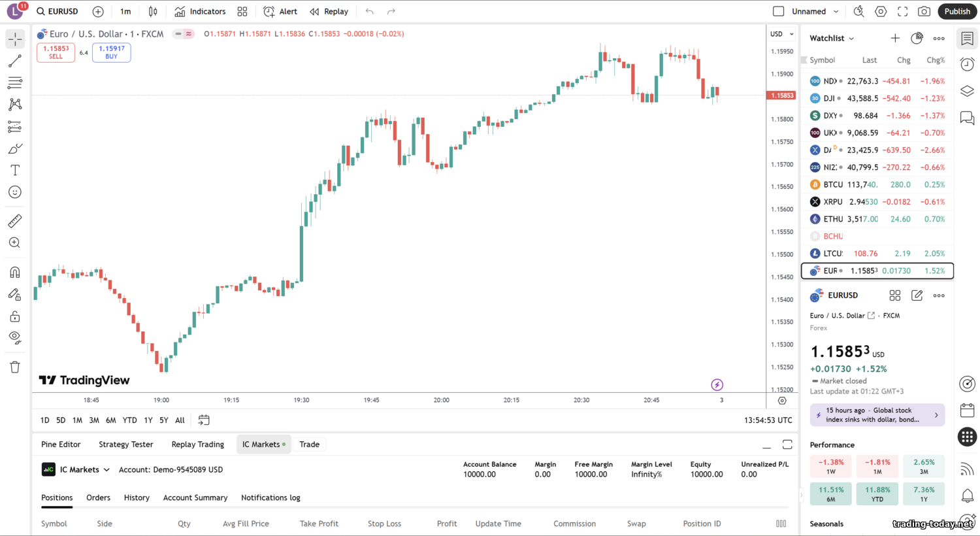Open the USD currency dropdown on price axis
This screenshot has height=536, width=980.
(x=781, y=34)
